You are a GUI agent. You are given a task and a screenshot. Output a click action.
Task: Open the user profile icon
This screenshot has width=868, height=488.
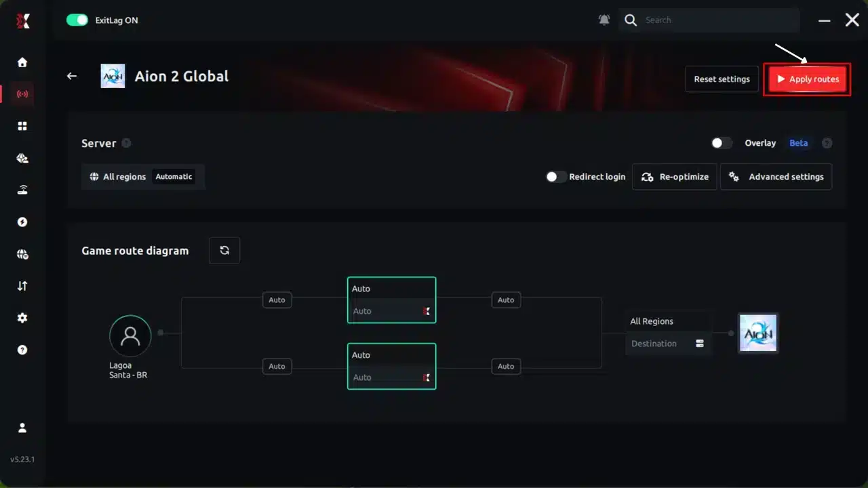[22, 428]
